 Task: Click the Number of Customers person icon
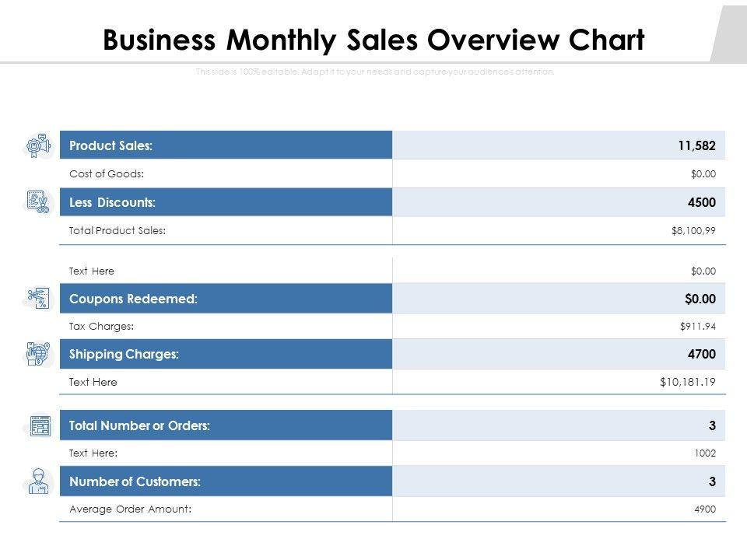coord(38,482)
